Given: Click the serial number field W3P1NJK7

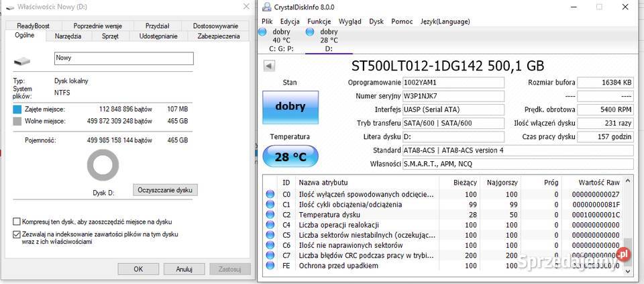Looking at the screenshot, I should (x=453, y=96).
